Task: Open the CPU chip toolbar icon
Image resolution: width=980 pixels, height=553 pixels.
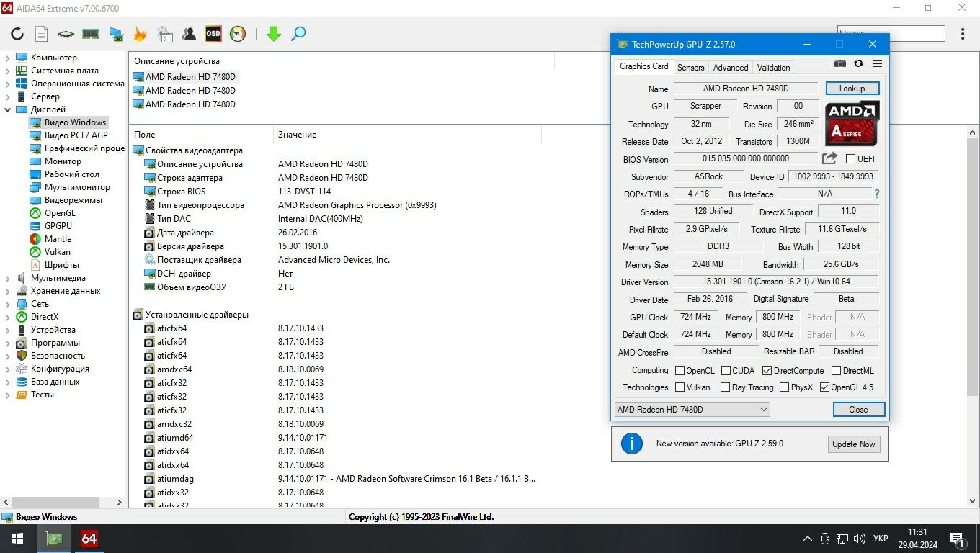Action: 66,34
